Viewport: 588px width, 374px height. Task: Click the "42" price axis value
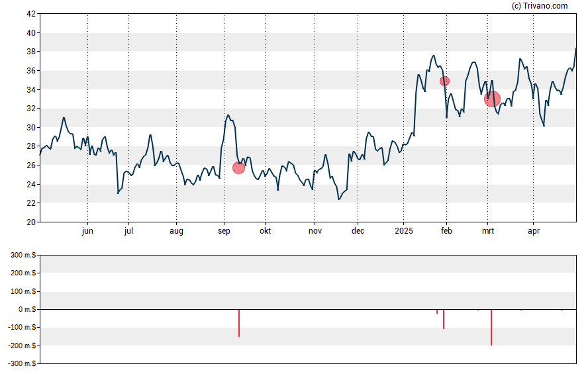31,14
